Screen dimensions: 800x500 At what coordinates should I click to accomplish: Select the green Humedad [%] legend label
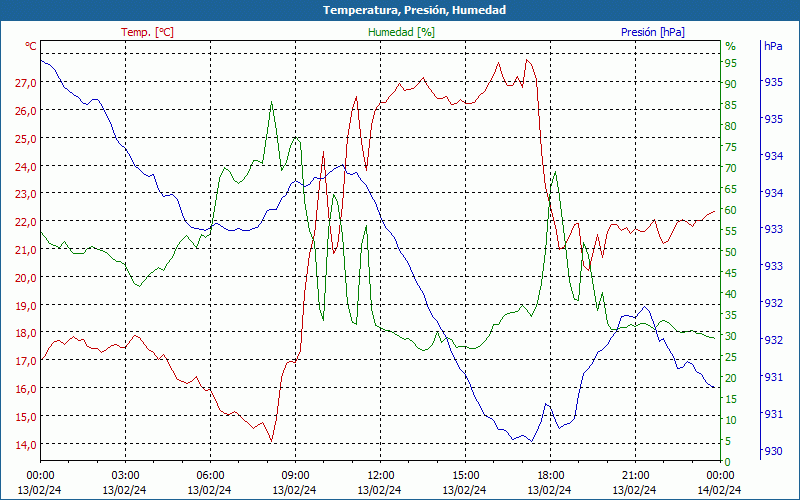401,32
